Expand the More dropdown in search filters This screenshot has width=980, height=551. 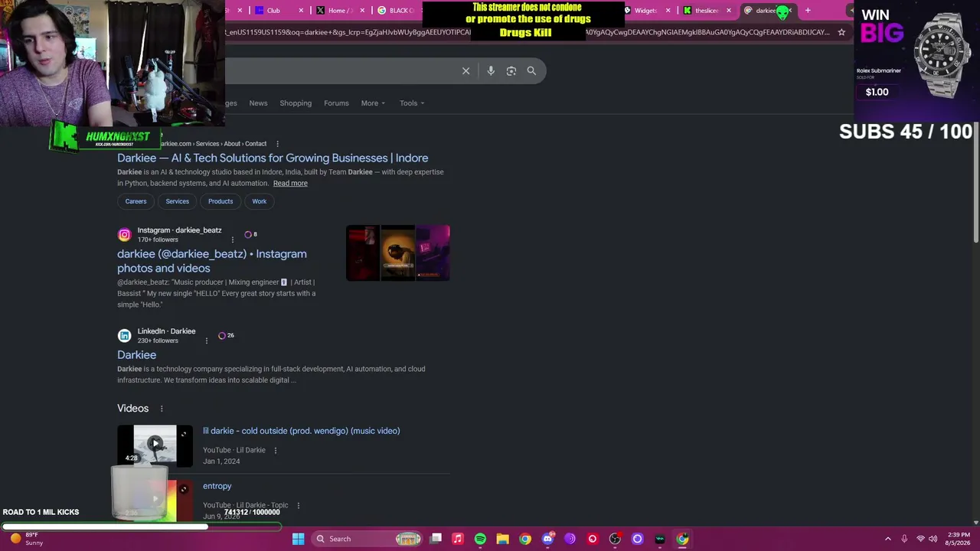click(373, 103)
